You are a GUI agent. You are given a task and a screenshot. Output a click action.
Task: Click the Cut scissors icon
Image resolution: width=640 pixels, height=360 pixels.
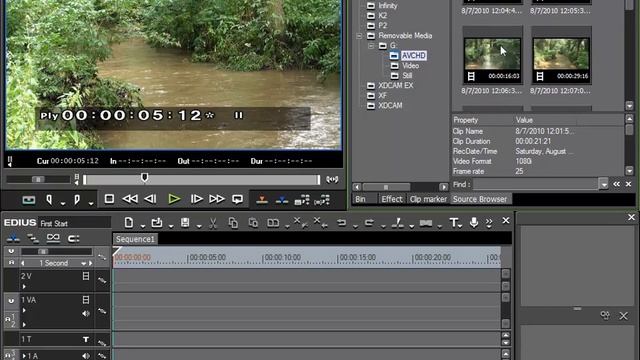(213, 223)
